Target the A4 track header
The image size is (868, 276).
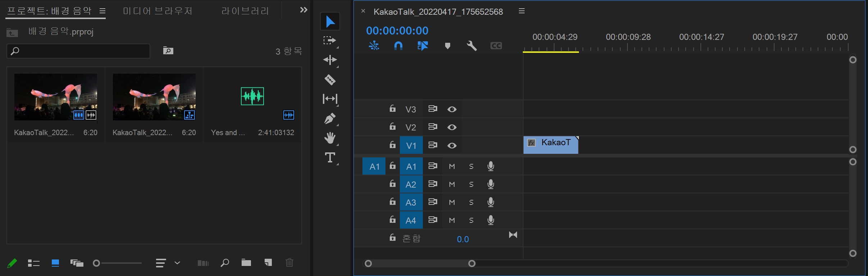coord(411,220)
